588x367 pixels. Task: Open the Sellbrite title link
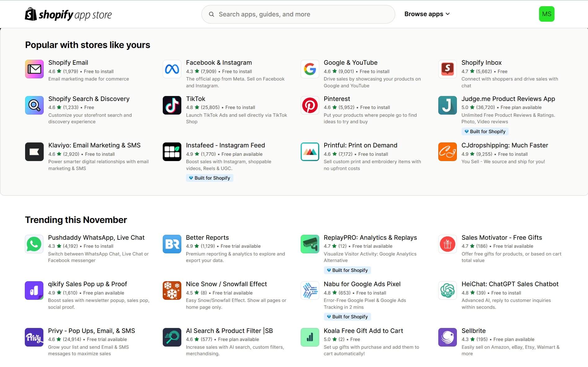pyautogui.click(x=473, y=331)
